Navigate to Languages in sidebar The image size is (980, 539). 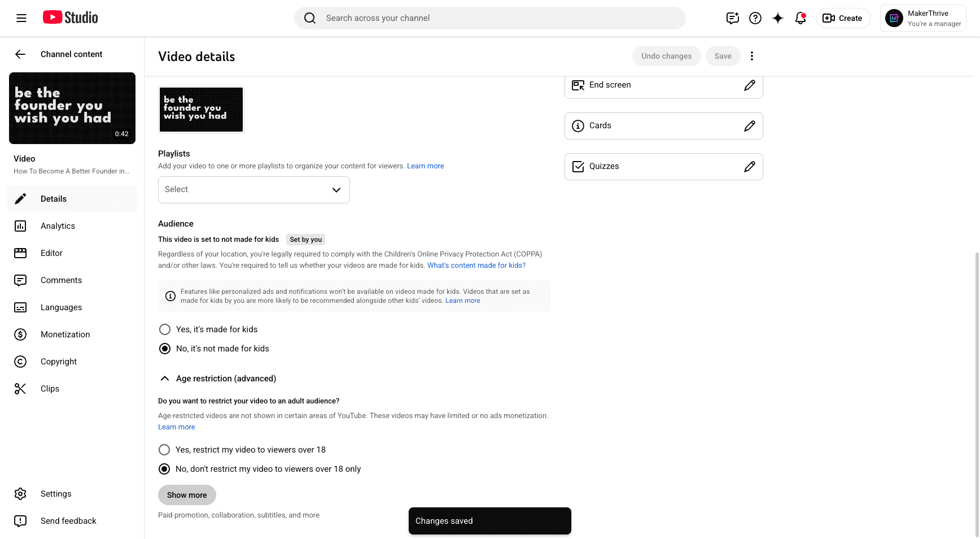click(72, 307)
